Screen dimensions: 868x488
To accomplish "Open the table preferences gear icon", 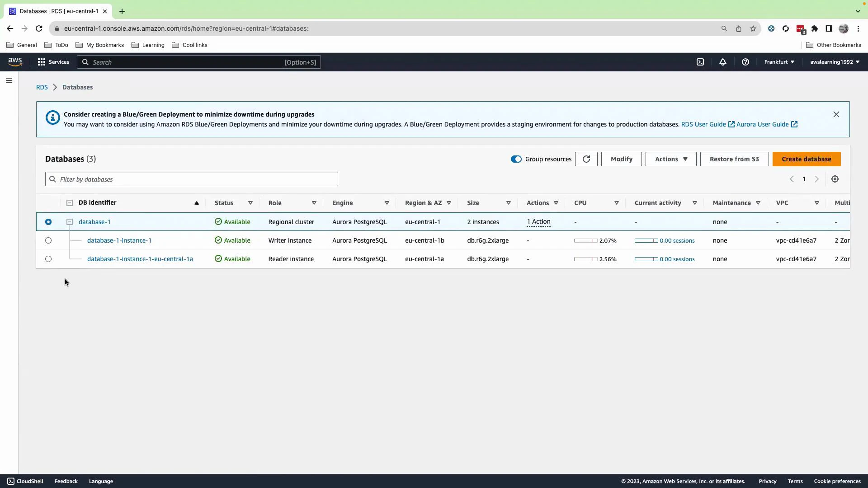I will 835,179.
